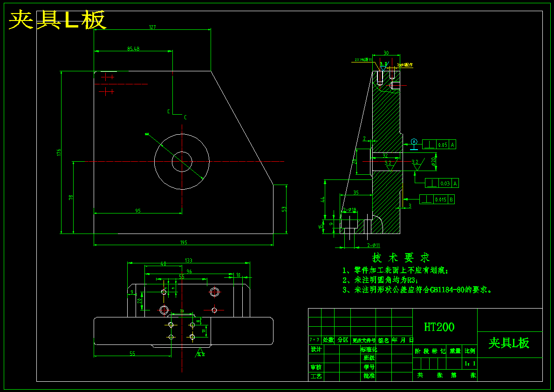Click the 85.48 dimension text
554x392 pixels.
[133, 49]
